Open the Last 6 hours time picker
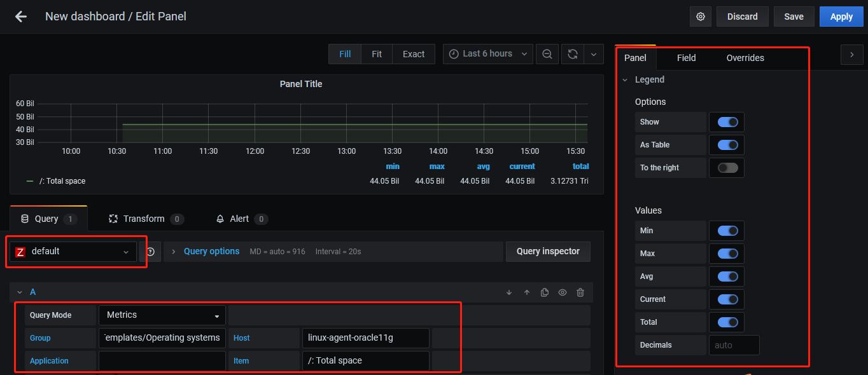Viewport: 868px width, 375px height. 488,54
